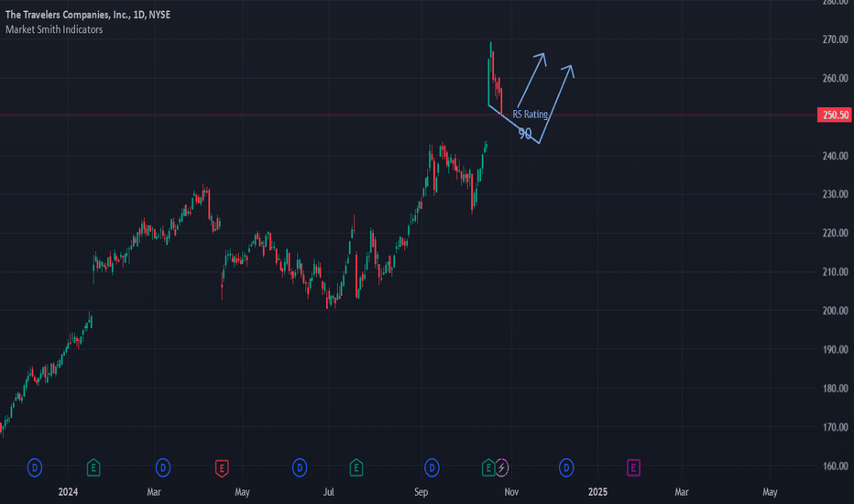Click the dividend D marker before 2024 label
Image resolution: width=854 pixels, height=504 pixels.
pos(35,467)
